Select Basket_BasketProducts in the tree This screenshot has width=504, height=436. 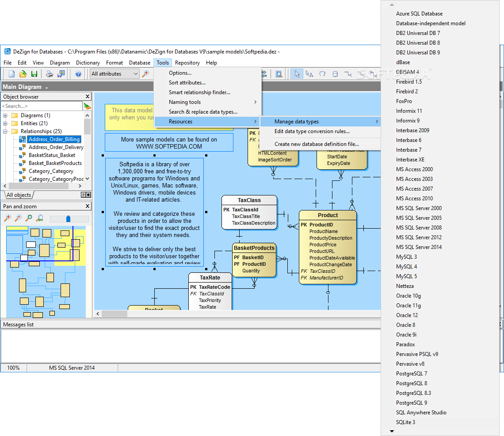tap(55, 163)
